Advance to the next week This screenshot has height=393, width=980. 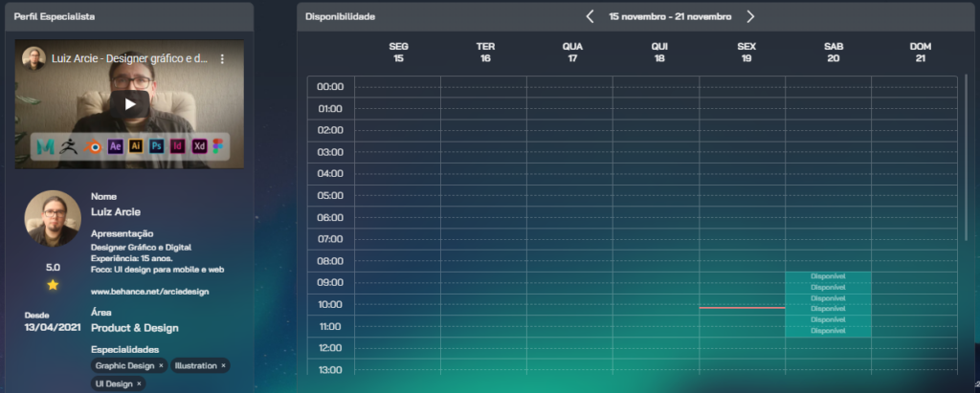pyautogui.click(x=750, y=16)
